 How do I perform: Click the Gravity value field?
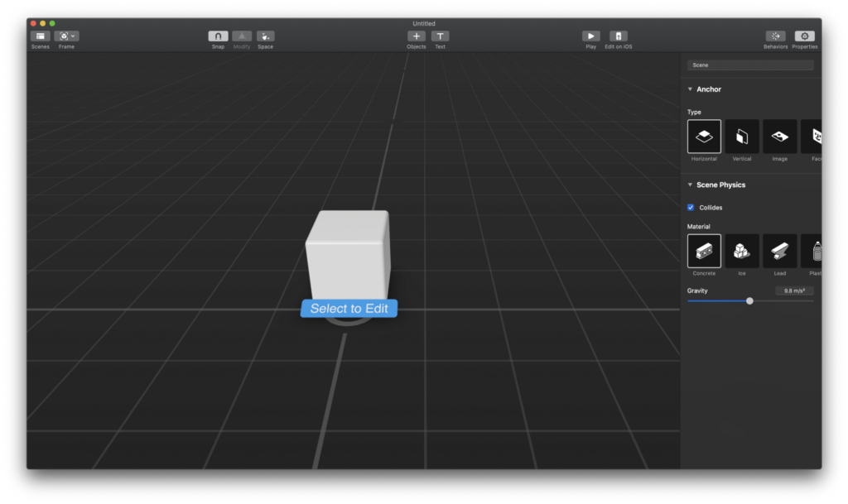(x=794, y=290)
